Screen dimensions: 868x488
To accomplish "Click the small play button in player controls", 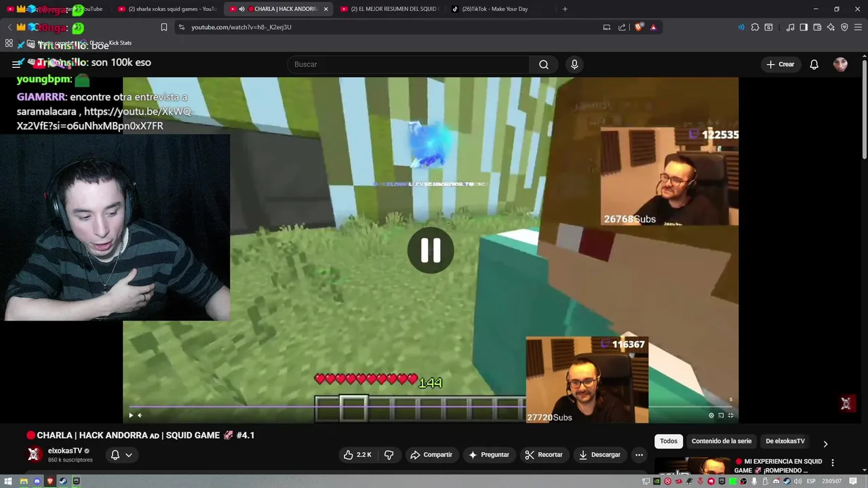I will (131, 415).
